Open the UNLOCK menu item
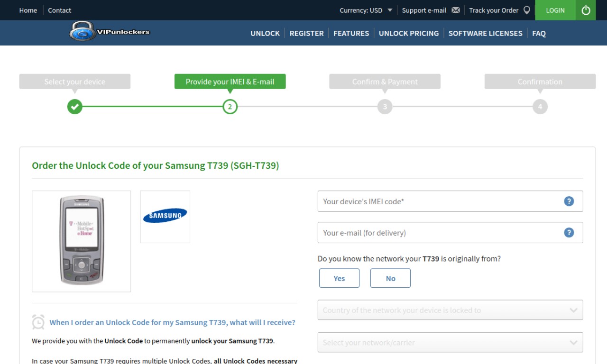The height and width of the screenshot is (364, 607). 265,33
